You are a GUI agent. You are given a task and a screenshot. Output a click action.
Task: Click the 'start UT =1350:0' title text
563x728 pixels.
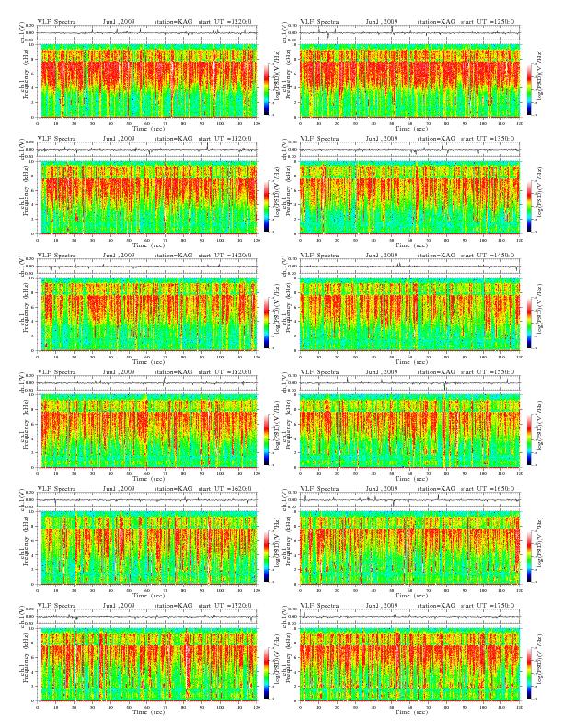pos(488,138)
